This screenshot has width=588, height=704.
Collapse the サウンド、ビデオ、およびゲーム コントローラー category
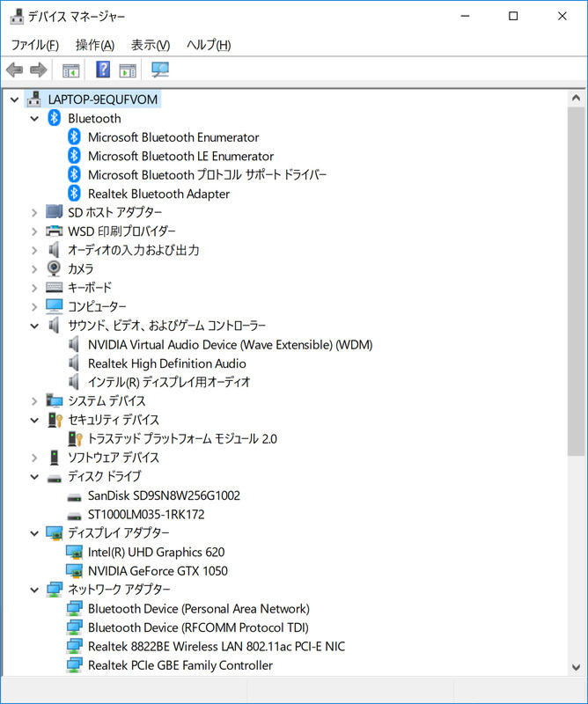click(x=34, y=326)
